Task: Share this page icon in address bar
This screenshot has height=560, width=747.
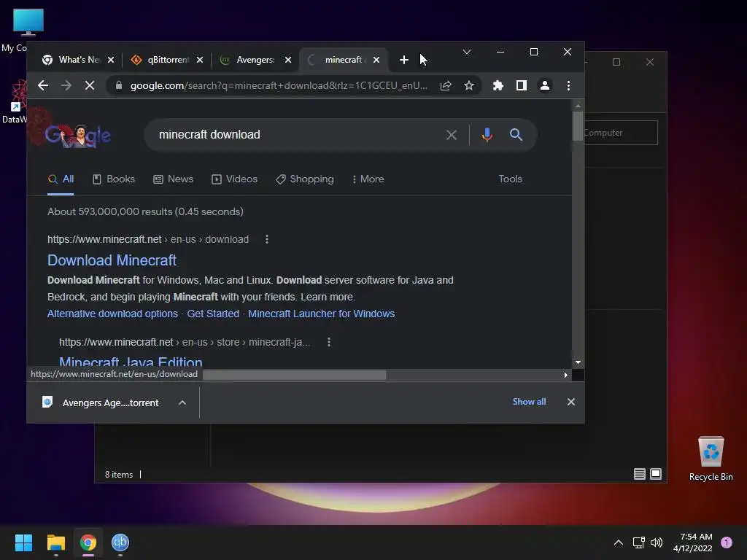Action: [446, 86]
